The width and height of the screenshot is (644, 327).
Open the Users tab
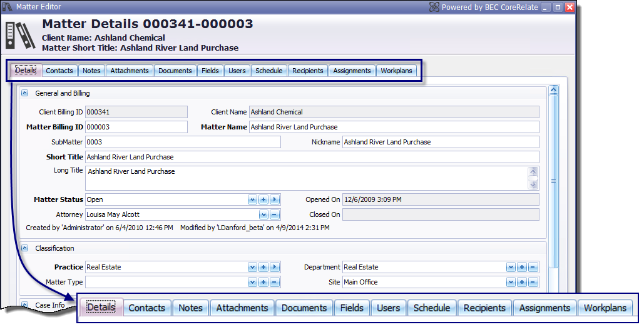pos(237,71)
